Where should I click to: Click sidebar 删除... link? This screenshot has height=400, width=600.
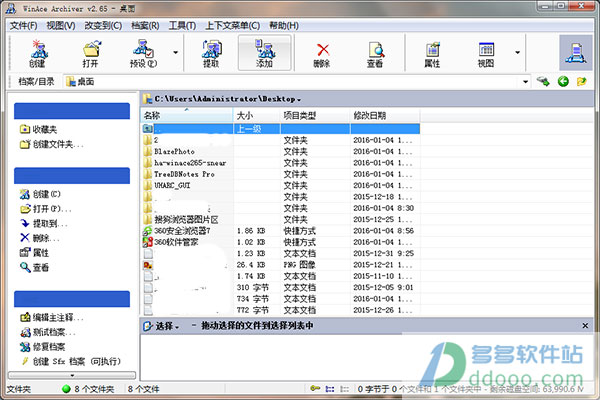point(40,238)
